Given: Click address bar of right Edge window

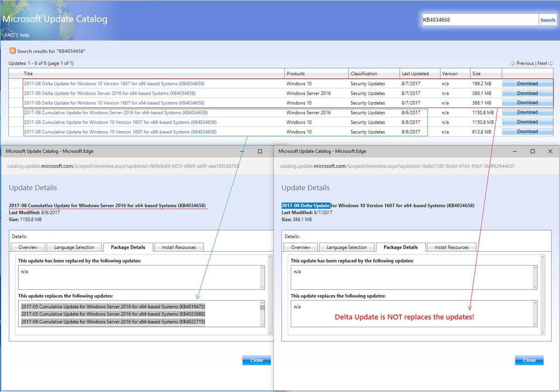Looking at the screenshot, I should (397, 166).
